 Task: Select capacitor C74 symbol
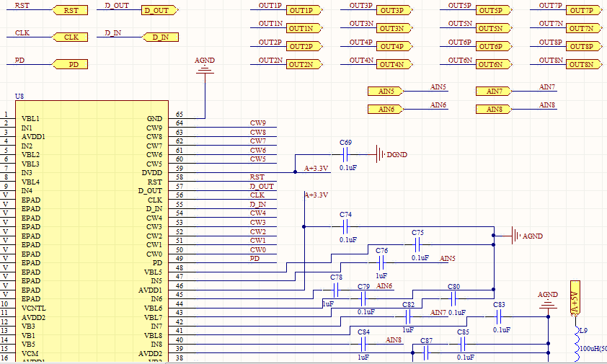pos(345,226)
